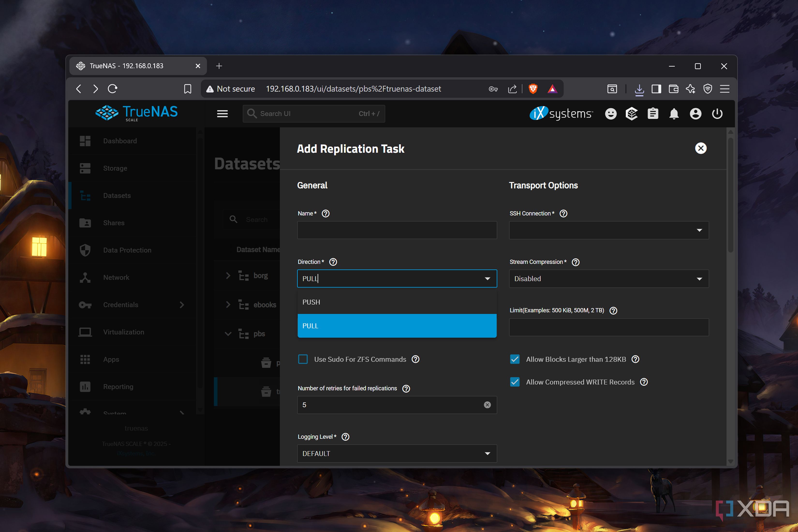The width and height of the screenshot is (798, 532).
Task: Select PULL option in Direction list
Action: pyautogui.click(x=397, y=326)
